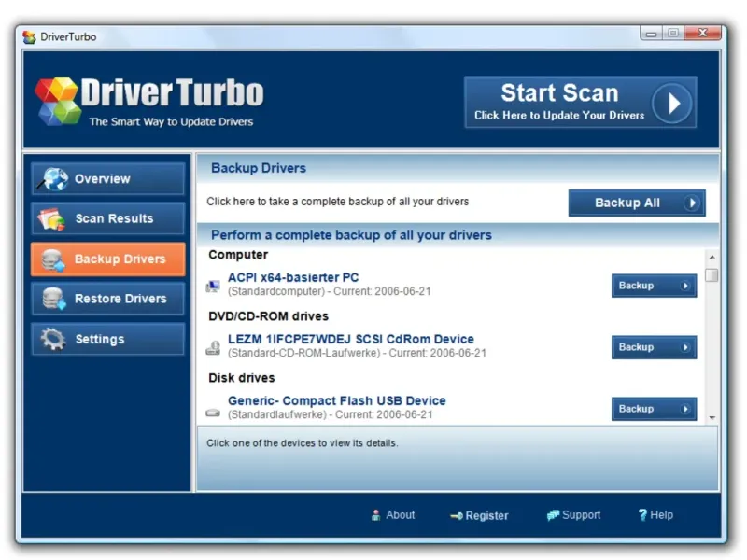Click the Settings gear icon

coord(52,339)
